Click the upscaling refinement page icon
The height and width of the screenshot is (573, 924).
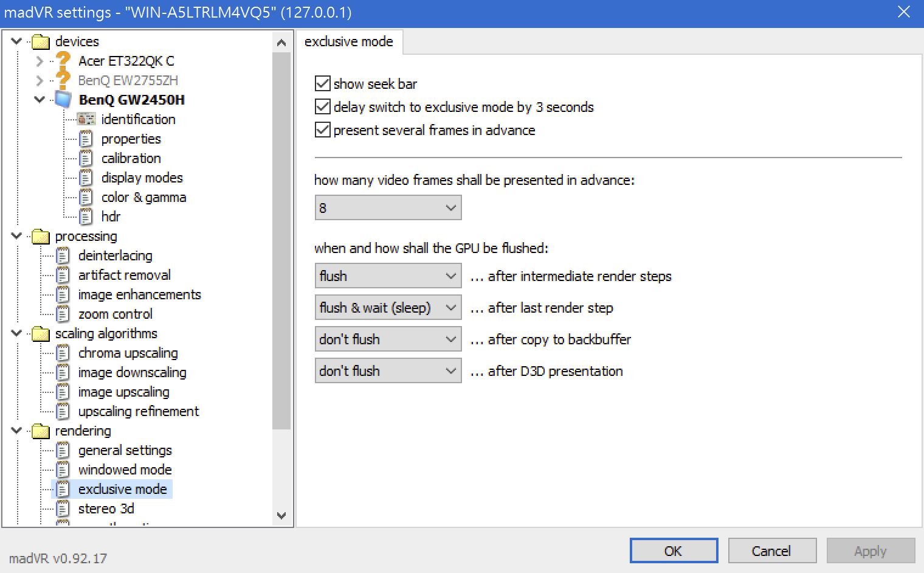pos(63,411)
